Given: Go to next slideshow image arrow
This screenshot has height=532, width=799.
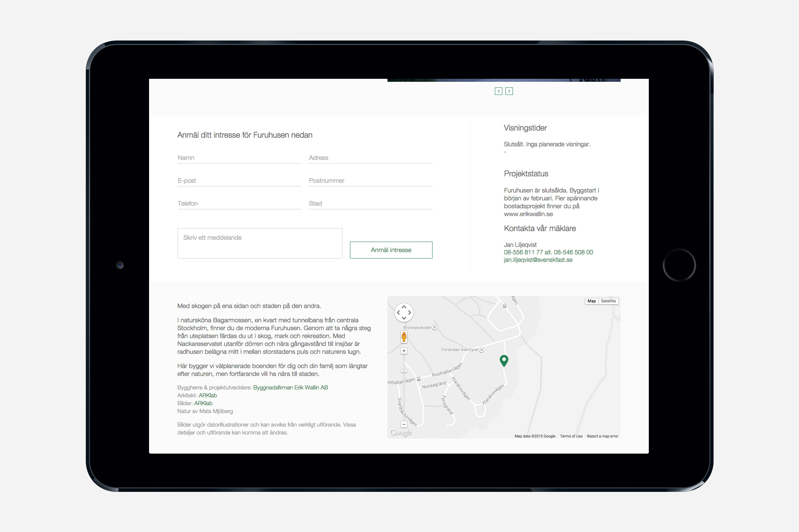Looking at the screenshot, I should tap(509, 91).
